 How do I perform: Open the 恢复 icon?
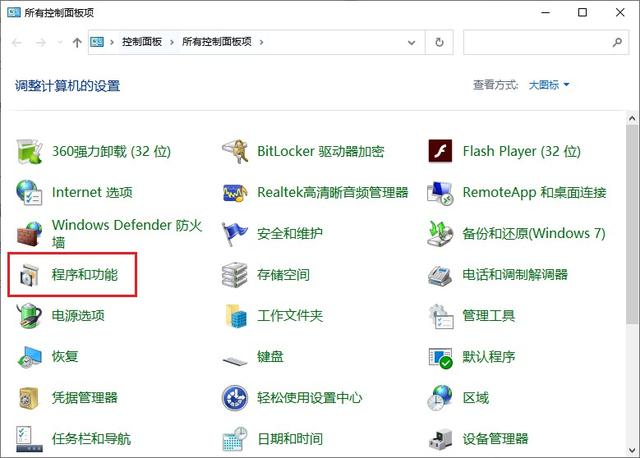29,357
